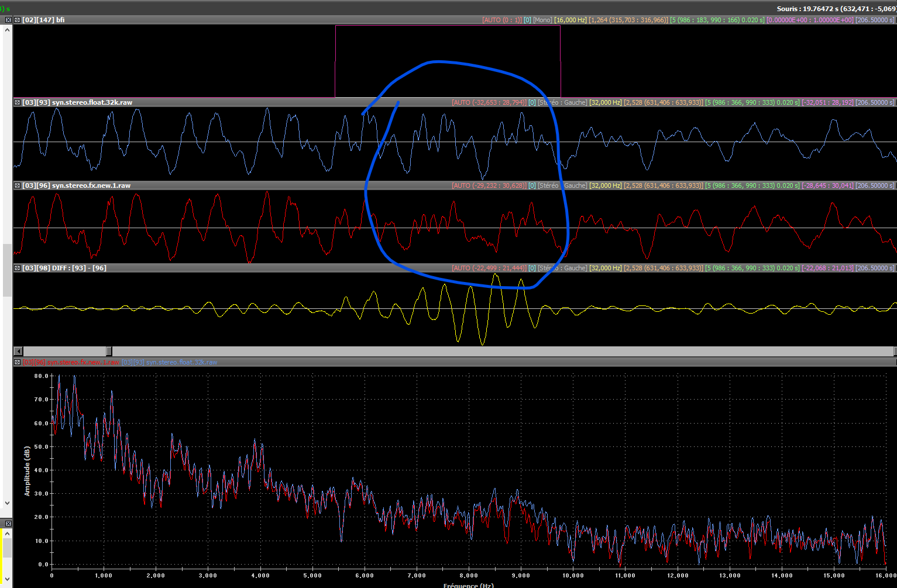Click the syn.stereo.fx.new.1.raw track header icon

click(18, 185)
